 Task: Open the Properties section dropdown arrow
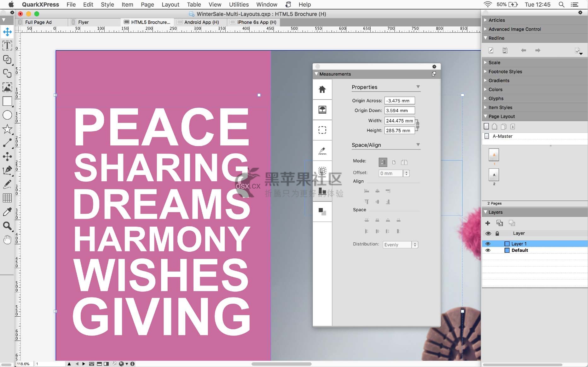(x=418, y=87)
